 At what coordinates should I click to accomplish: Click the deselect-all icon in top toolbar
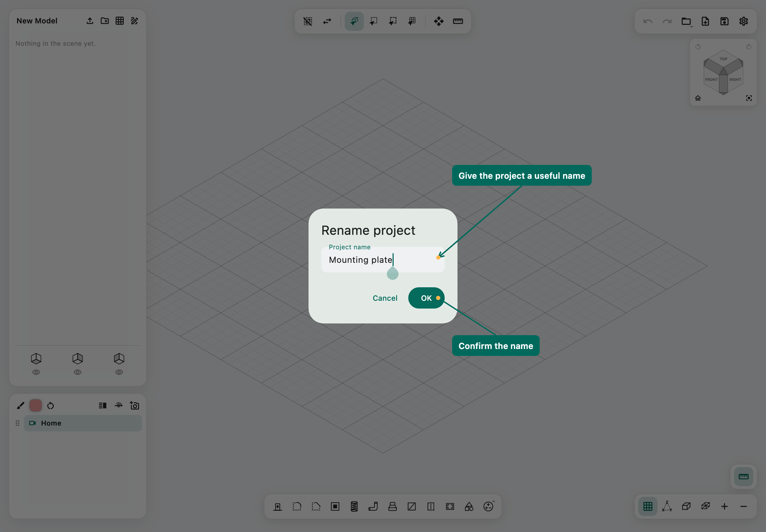[x=308, y=21]
